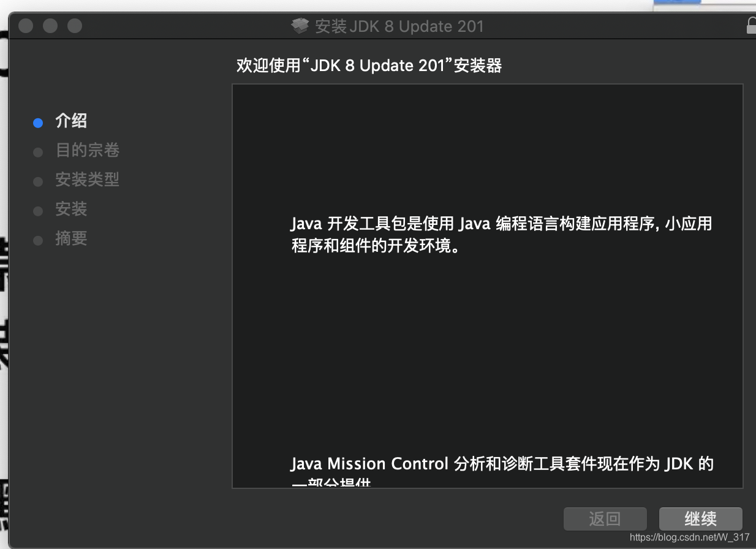Click the lock icon in title bar
The height and width of the screenshot is (549, 756).
click(x=751, y=26)
